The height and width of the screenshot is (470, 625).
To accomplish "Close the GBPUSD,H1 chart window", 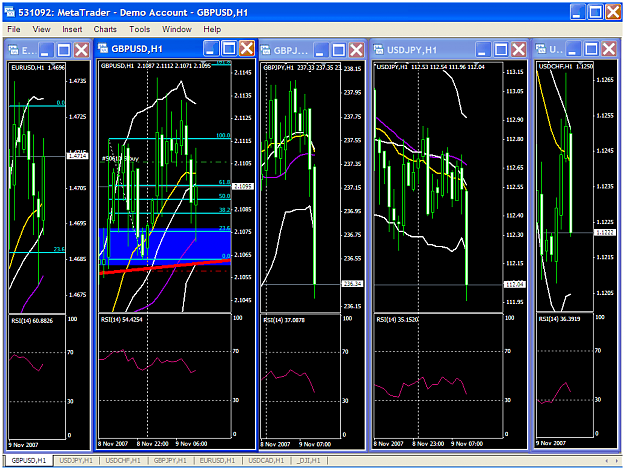I will [247, 49].
